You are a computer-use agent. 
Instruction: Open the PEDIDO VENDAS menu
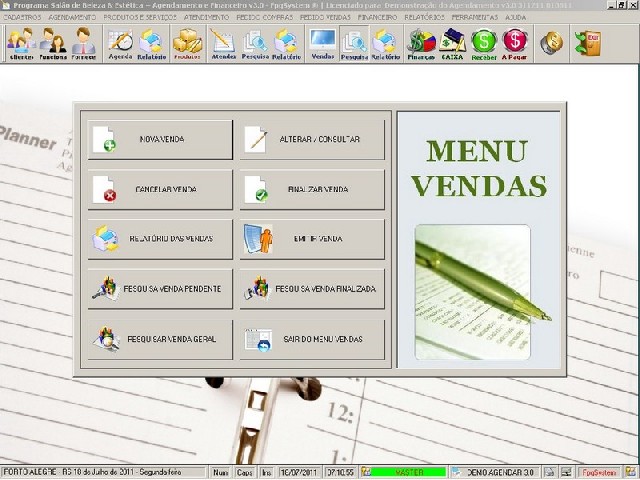(325, 18)
